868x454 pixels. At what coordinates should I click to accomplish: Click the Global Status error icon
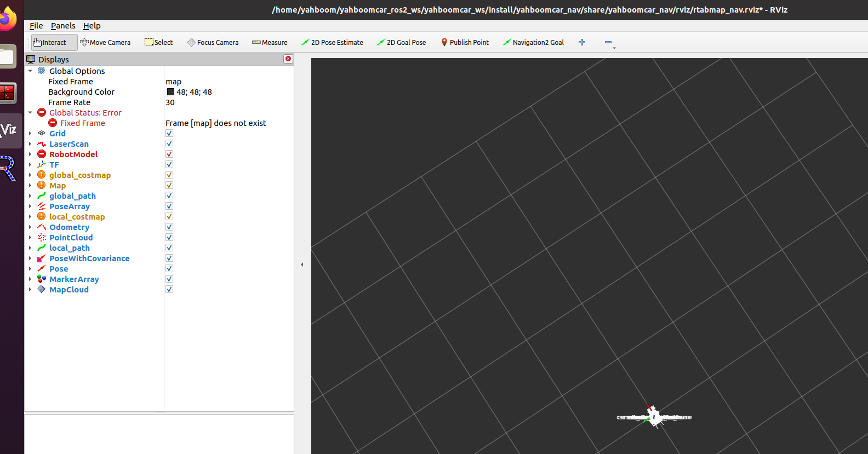click(42, 112)
